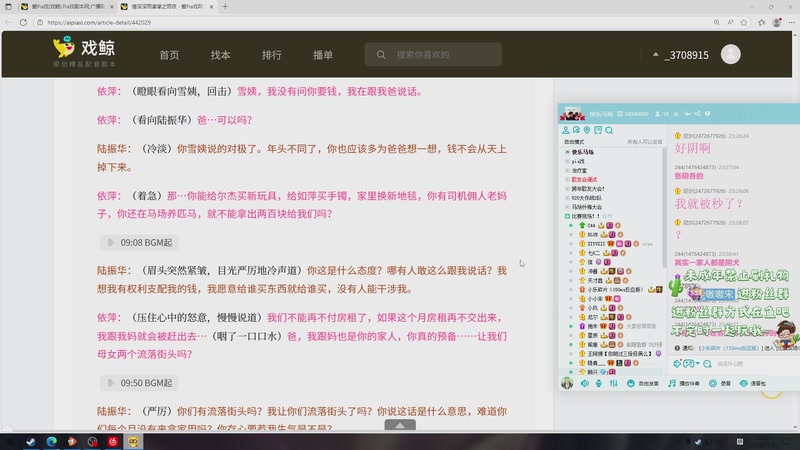This screenshot has width=800, height=450.
Task: Click the channel avatar thumbnail in header
Action: [572, 114]
